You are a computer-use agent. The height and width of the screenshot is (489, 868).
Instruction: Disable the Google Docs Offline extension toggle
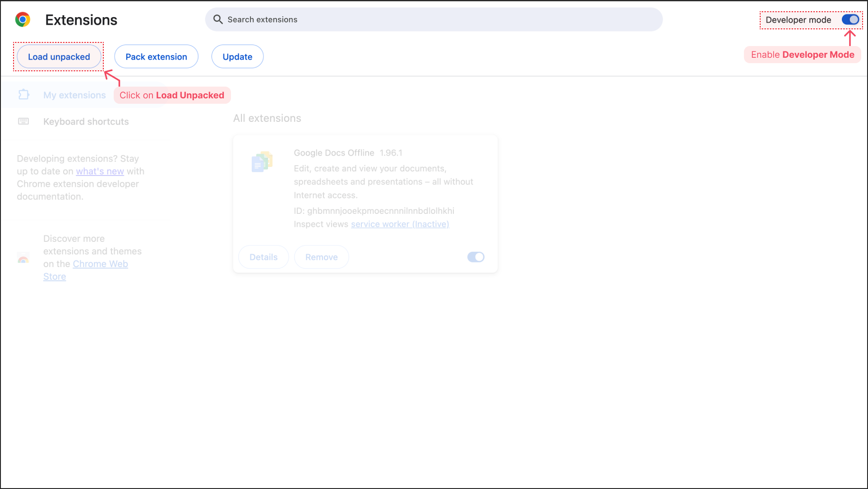pyautogui.click(x=476, y=257)
